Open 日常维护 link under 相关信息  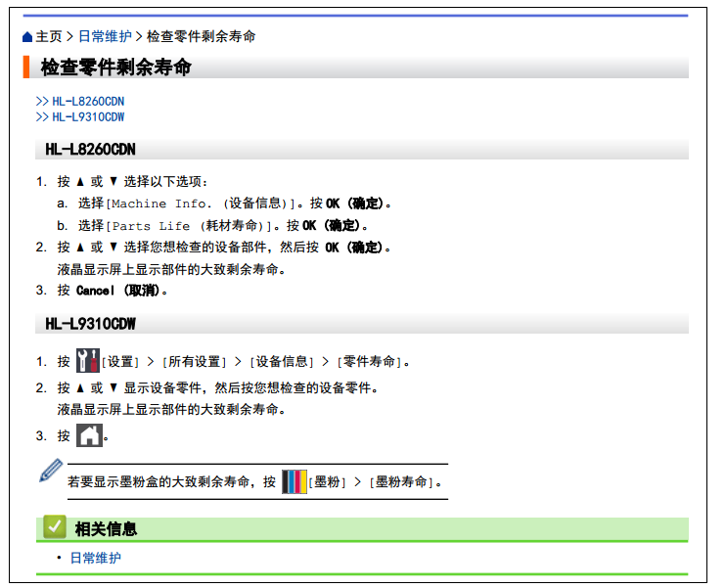pyautogui.click(x=96, y=558)
